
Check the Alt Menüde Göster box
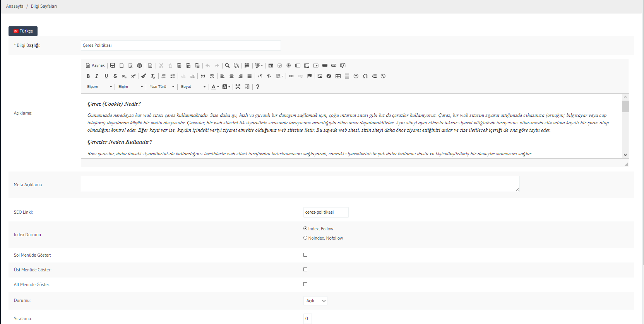click(x=305, y=284)
